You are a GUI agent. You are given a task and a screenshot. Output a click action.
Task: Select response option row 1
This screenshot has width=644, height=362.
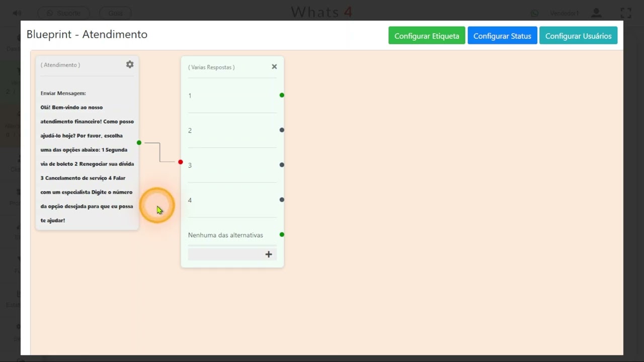pyautogui.click(x=232, y=96)
